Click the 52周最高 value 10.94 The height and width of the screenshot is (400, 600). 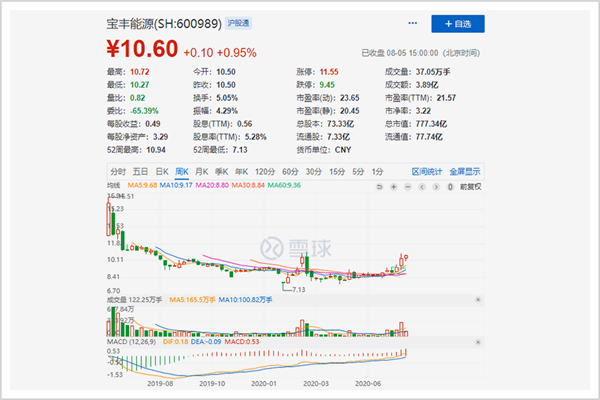point(156,150)
